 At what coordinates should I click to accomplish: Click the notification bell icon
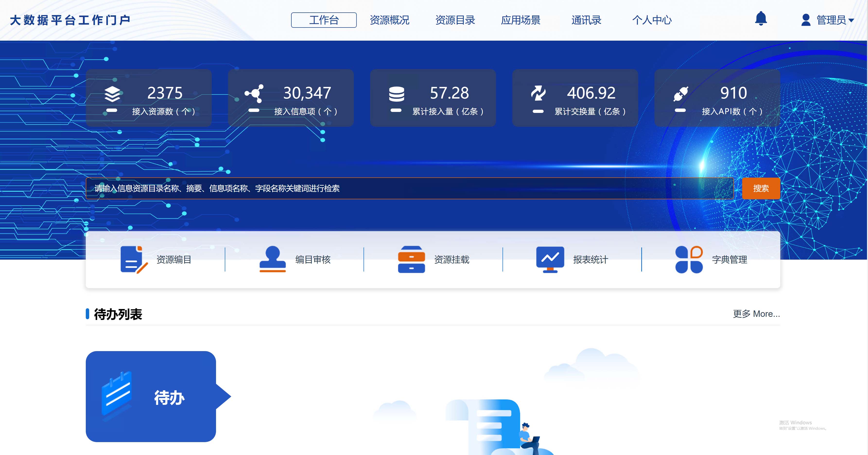click(x=761, y=19)
